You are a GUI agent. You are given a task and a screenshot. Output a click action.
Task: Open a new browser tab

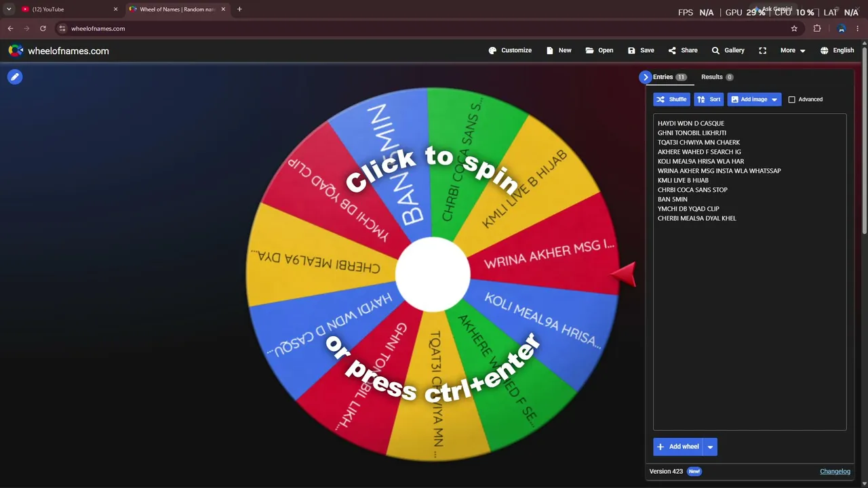[239, 9]
